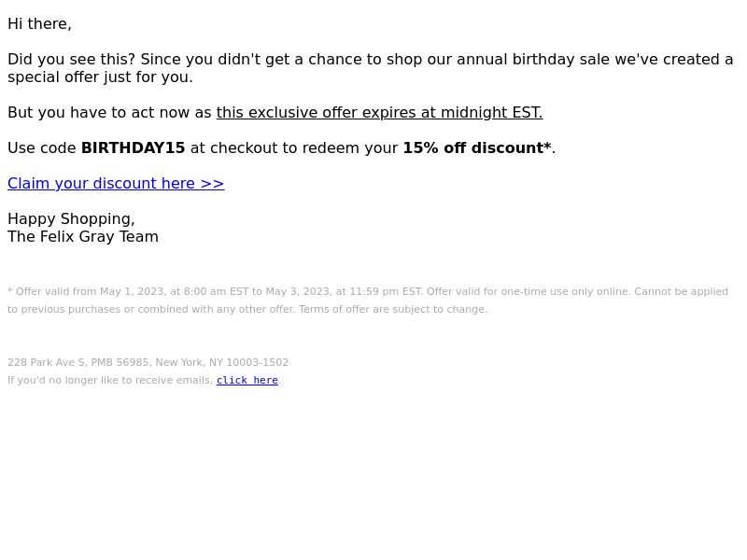Screen dimensions: 747x560
Task: Click the Terms of offer are subject sentence
Action: pyautogui.click(x=393, y=310)
